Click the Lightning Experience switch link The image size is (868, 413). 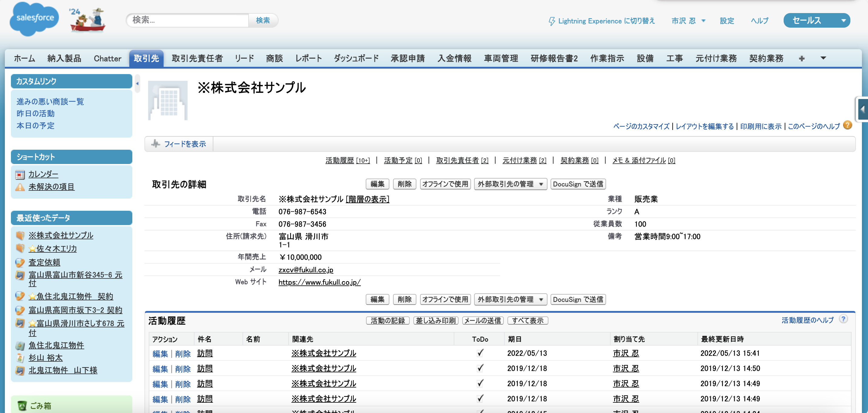click(602, 21)
